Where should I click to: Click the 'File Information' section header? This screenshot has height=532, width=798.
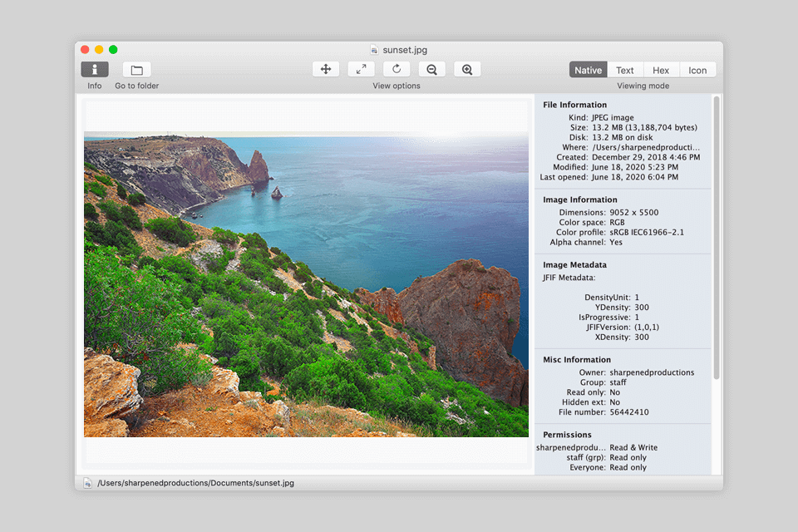(x=574, y=105)
